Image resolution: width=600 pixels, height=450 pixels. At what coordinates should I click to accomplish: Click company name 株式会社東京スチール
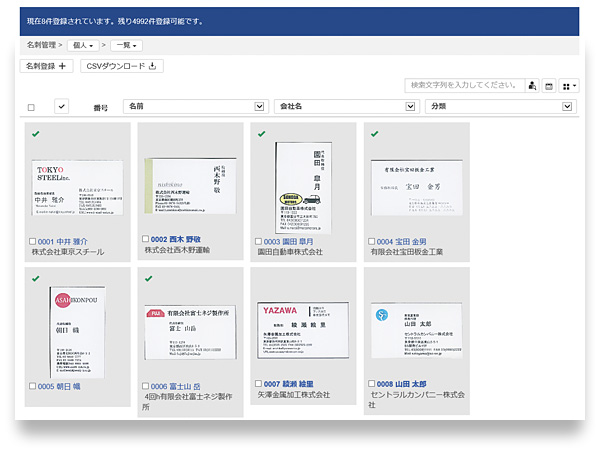click(x=68, y=252)
